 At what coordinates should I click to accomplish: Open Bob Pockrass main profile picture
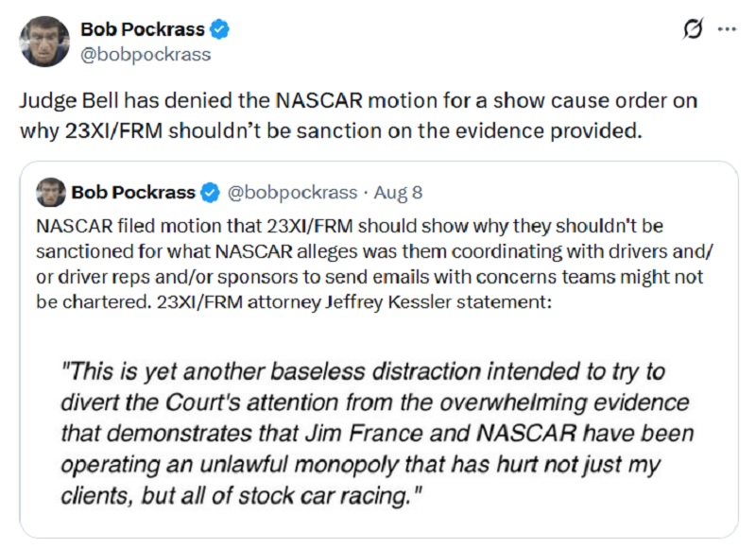44,42
